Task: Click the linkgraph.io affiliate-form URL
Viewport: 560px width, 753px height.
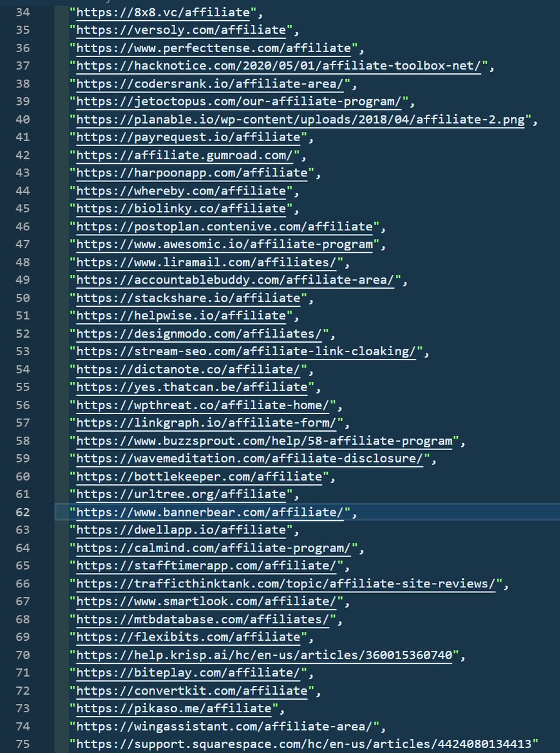Action: pos(206,423)
